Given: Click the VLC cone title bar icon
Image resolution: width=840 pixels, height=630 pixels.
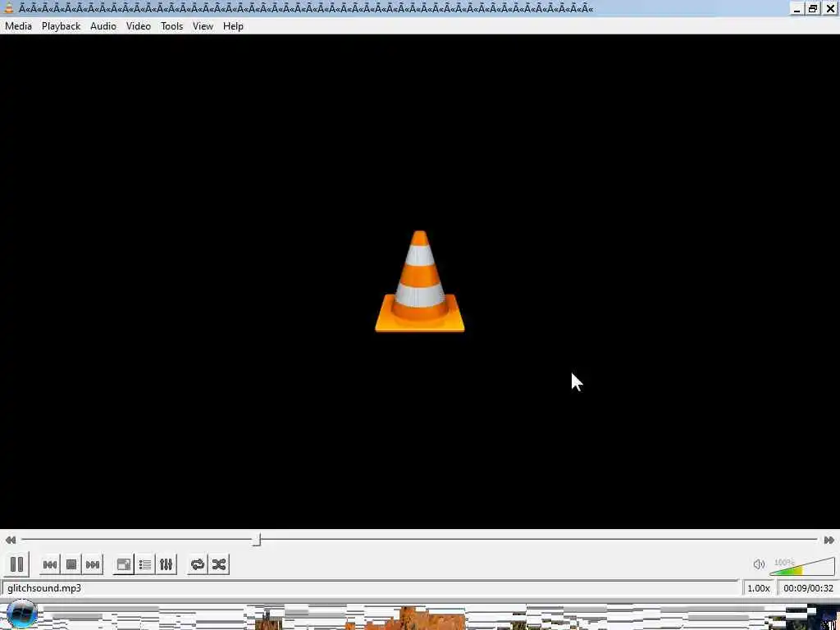Looking at the screenshot, I should click(8, 8).
